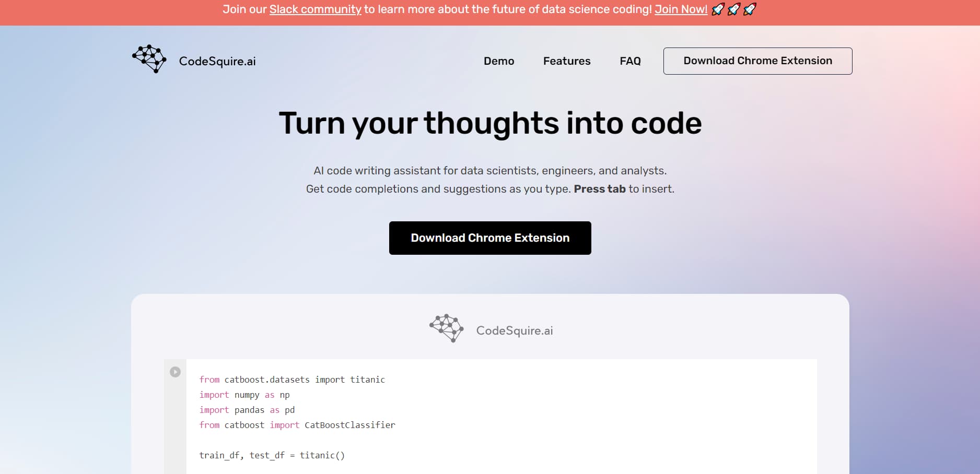Click the last rocket emoji in the banner
The image size is (980, 474).
pyautogui.click(x=750, y=9)
